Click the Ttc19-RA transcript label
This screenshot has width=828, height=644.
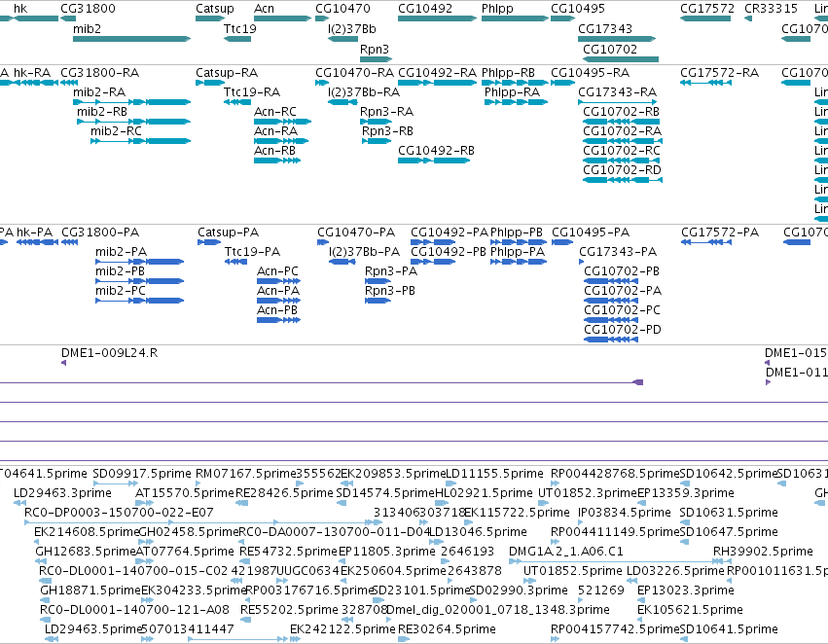[x=252, y=92]
